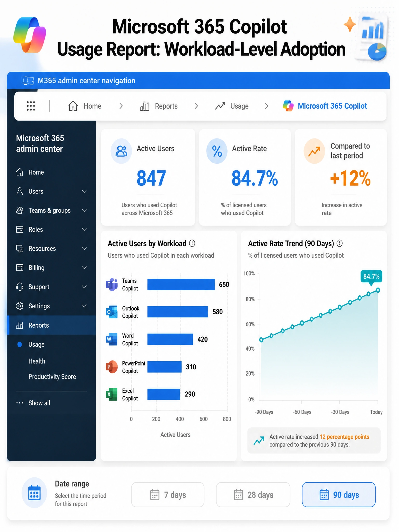Viewport: 399px width, 532px height.
Task: Click the Home house icon in breadcrumb
Action: (73, 106)
